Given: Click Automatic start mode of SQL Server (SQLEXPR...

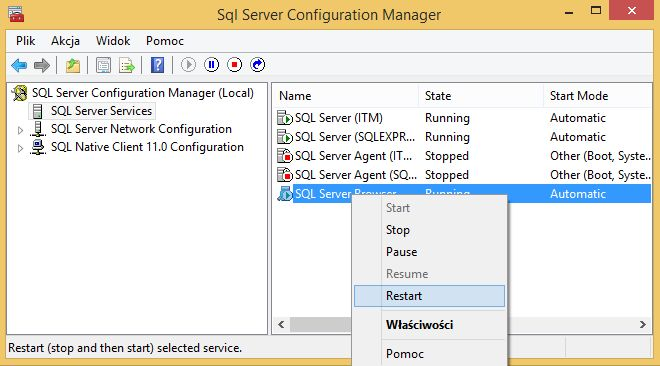Looking at the screenshot, I should tap(578, 137).
